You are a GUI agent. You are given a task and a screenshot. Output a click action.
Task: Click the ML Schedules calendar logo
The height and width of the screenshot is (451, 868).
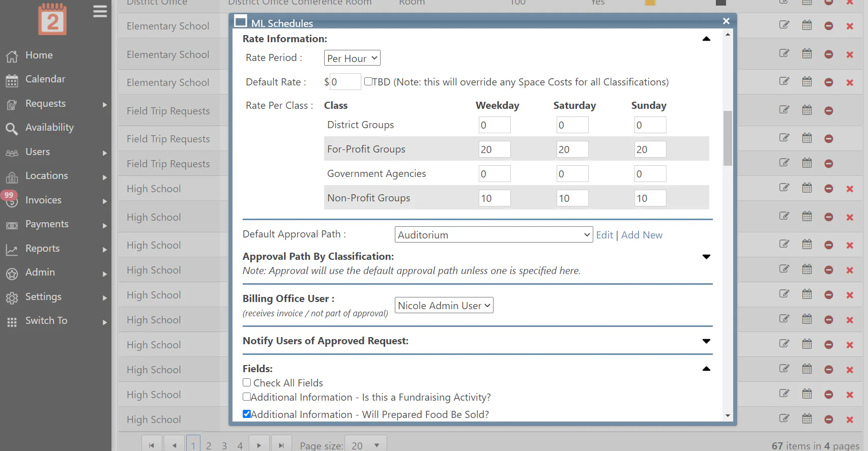point(52,19)
